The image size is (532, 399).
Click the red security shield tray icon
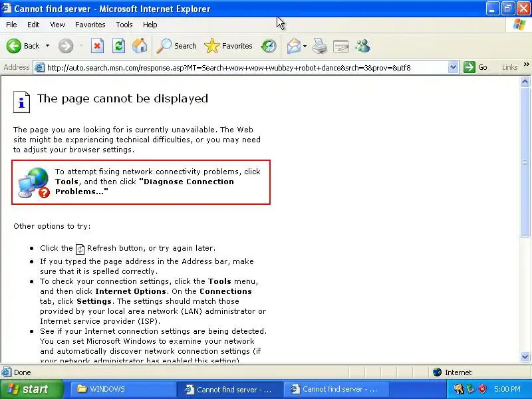pyautogui.click(x=483, y=389)
